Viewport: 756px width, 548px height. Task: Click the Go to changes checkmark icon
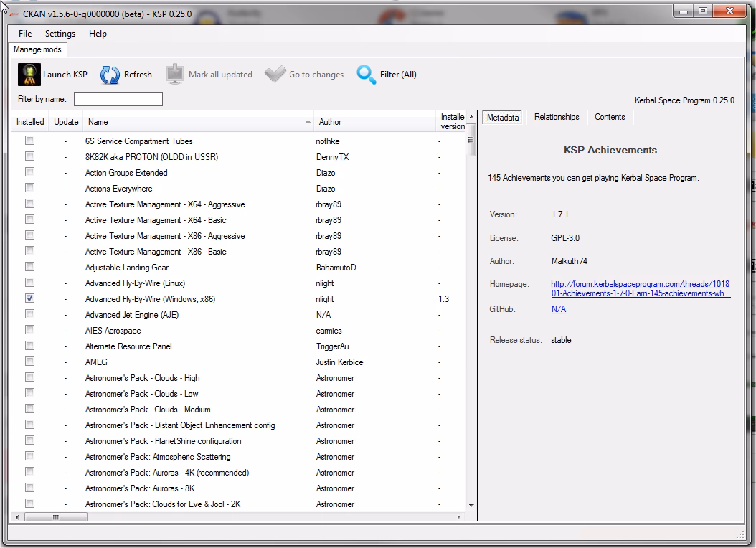click(x=275, y=74)
